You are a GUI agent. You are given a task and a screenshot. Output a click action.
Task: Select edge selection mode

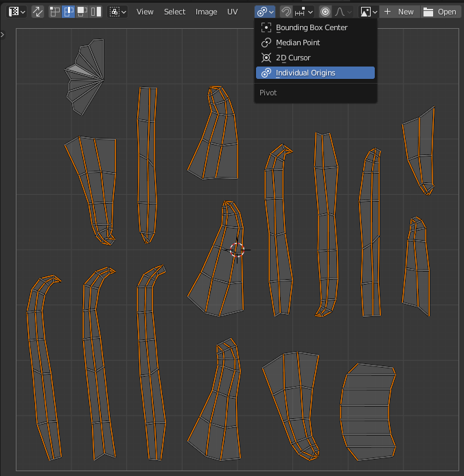[69, 12]
